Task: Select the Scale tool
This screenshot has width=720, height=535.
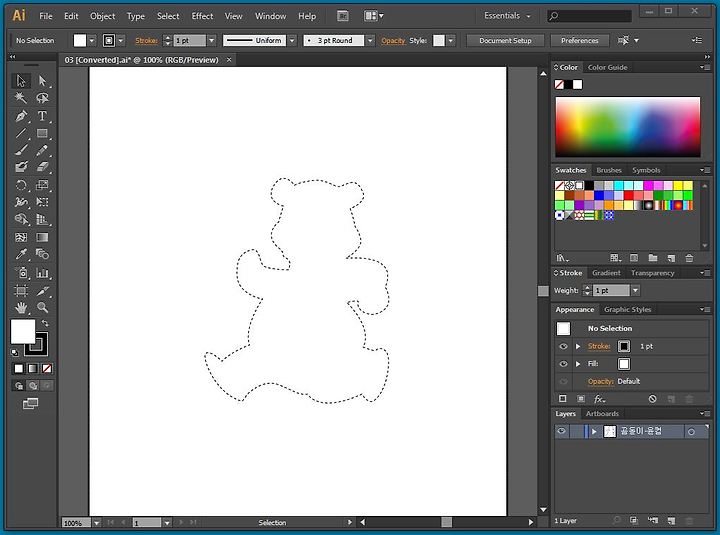Action: tap(42, 185)
